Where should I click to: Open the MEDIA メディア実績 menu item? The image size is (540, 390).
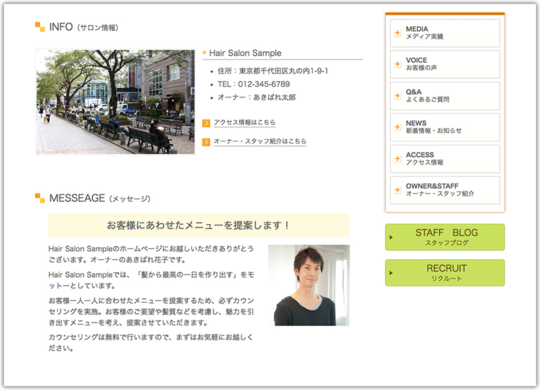[445, 33]
